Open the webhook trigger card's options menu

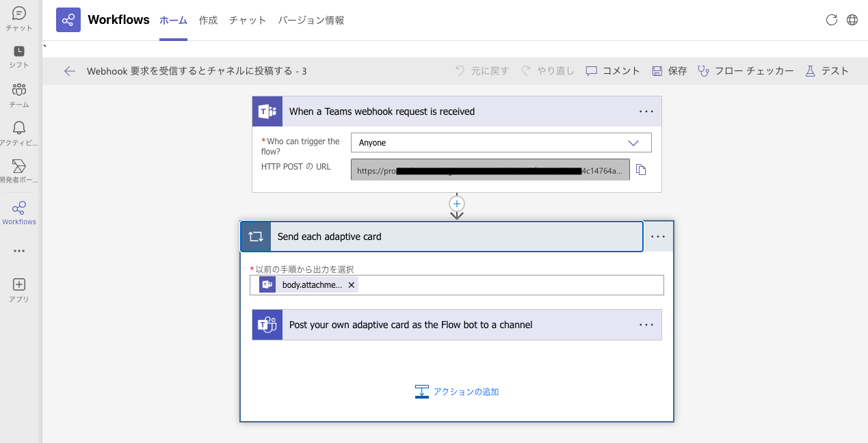[646, 111]
